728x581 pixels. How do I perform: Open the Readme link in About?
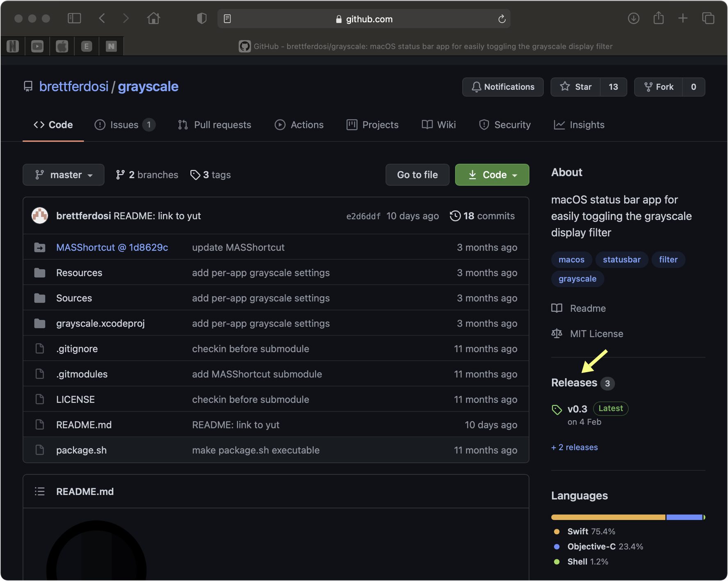(x=579, y=309)
